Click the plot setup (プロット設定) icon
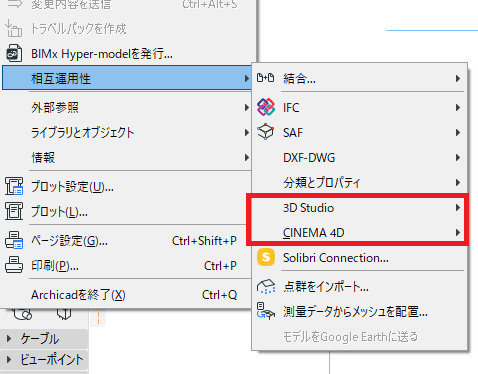The height and width of the screenshot is (374, 478). [x=14, y=186]
